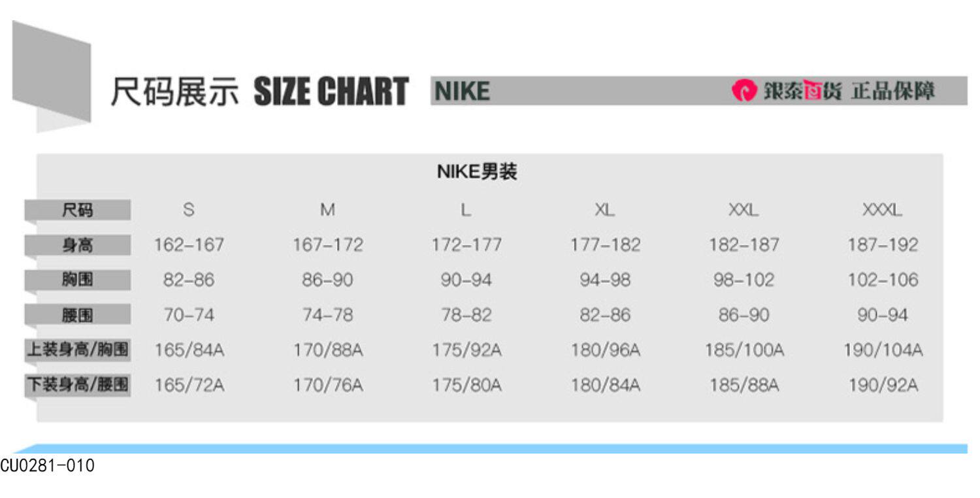The height and width of the screenshot is (498, 980).
Task: Click the product code CU0281-010
Action: pos(47,466)
